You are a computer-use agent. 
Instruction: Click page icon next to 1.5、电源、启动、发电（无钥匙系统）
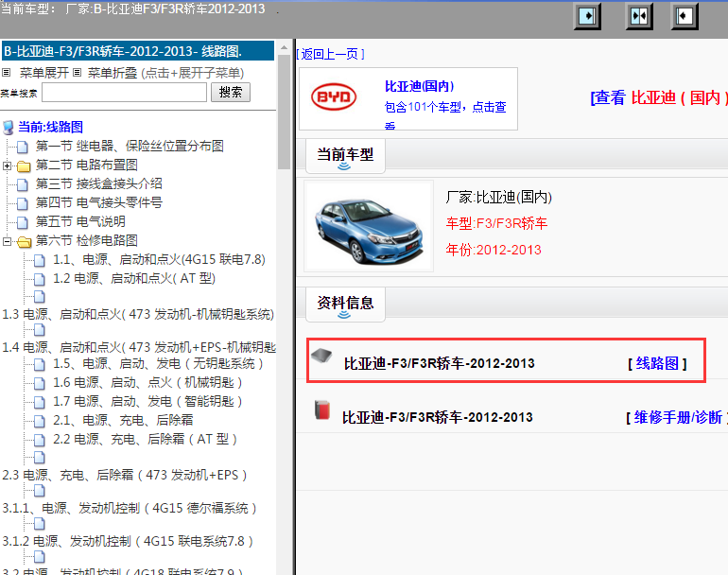pos(40,364)
